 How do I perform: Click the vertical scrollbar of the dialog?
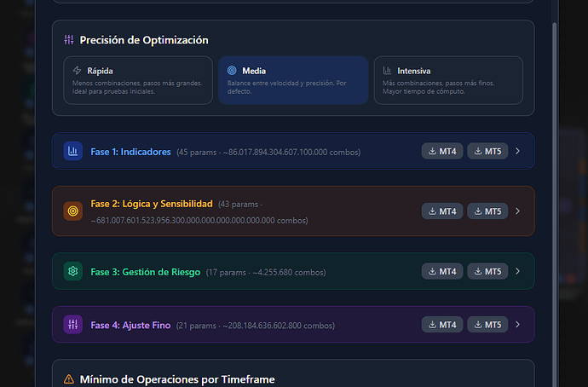[554, 205]
